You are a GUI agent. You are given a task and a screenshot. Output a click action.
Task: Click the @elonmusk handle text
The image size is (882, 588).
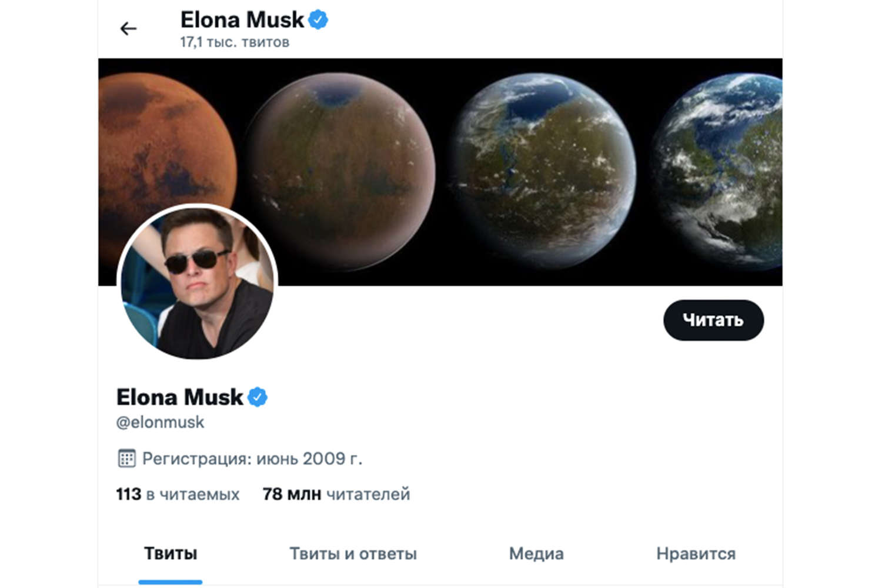coord(161,422)
